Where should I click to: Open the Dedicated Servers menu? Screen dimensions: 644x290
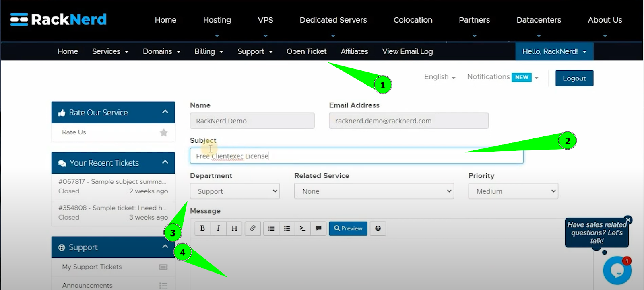coord(333,20)
